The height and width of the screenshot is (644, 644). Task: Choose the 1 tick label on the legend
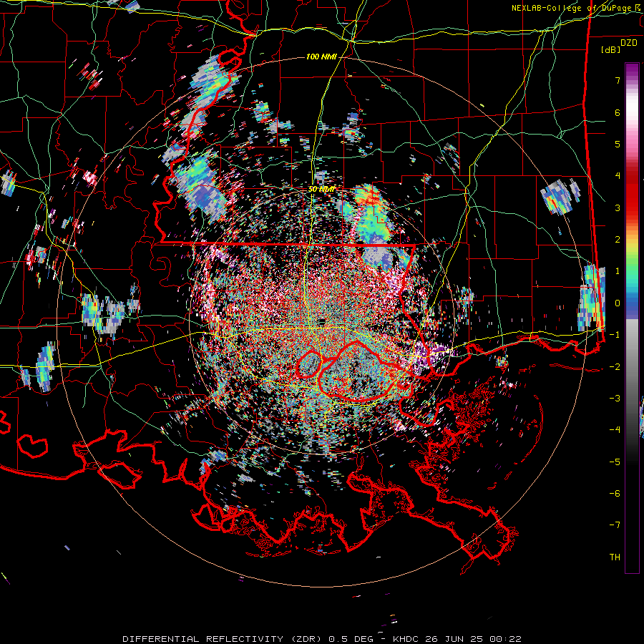coord(618,271)
